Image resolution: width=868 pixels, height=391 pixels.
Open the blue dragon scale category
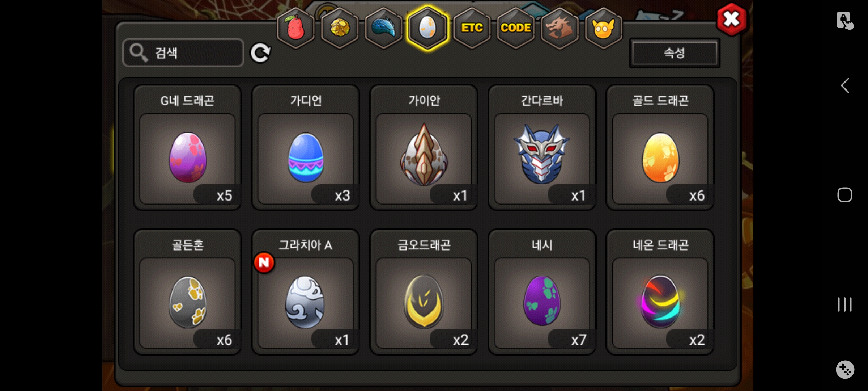[384, 28]
